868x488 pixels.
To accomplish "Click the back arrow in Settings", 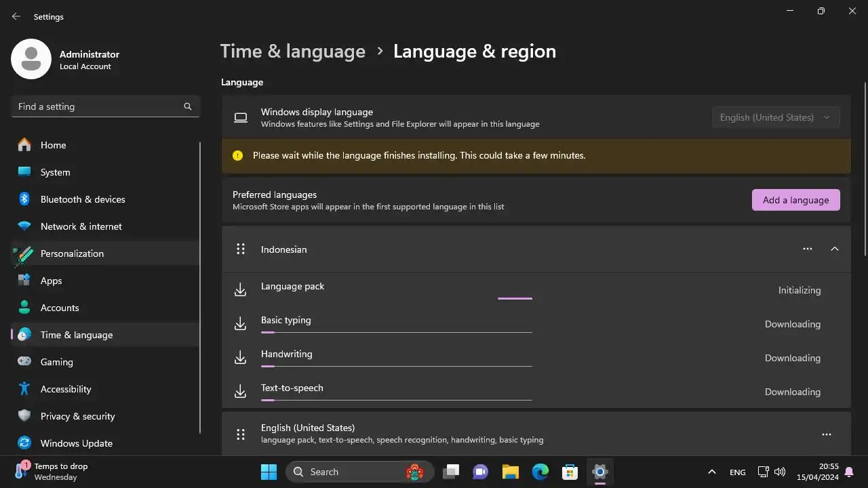I will pos(16,16).
